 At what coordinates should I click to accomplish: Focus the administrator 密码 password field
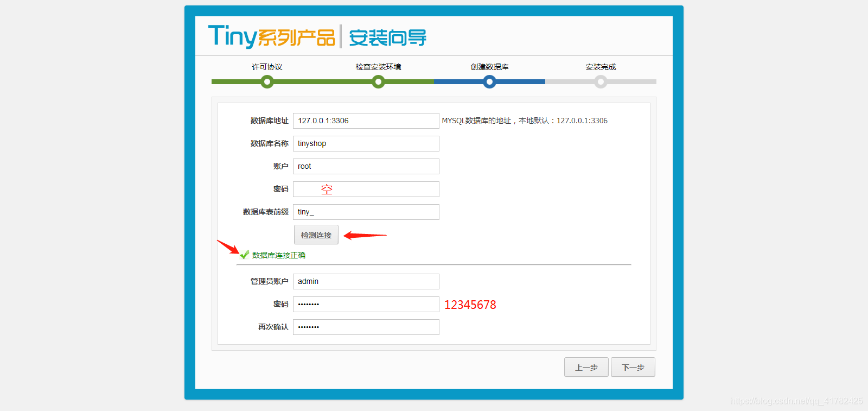[x=366, y=304]
